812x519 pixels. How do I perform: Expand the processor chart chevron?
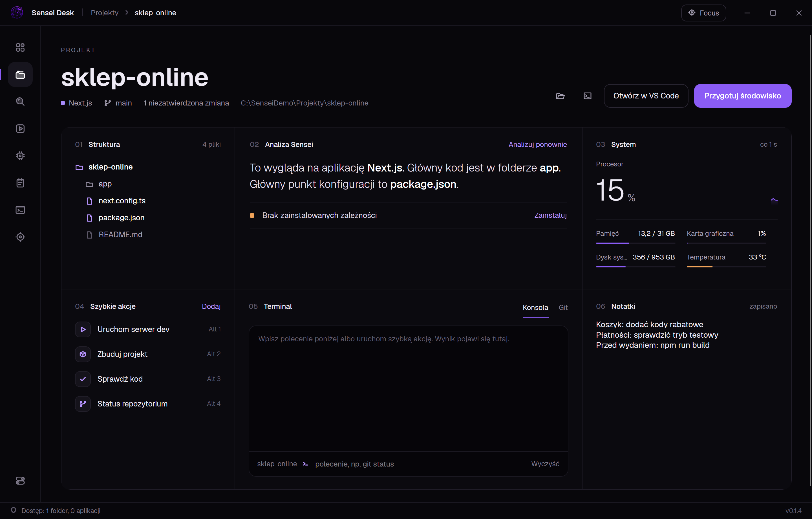tap(774, 200)
